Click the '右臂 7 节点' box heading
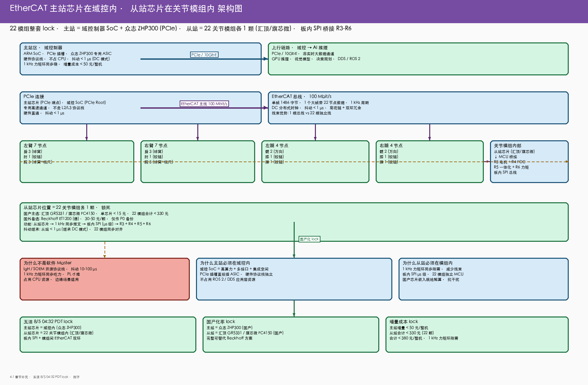 tap(156, 146)
